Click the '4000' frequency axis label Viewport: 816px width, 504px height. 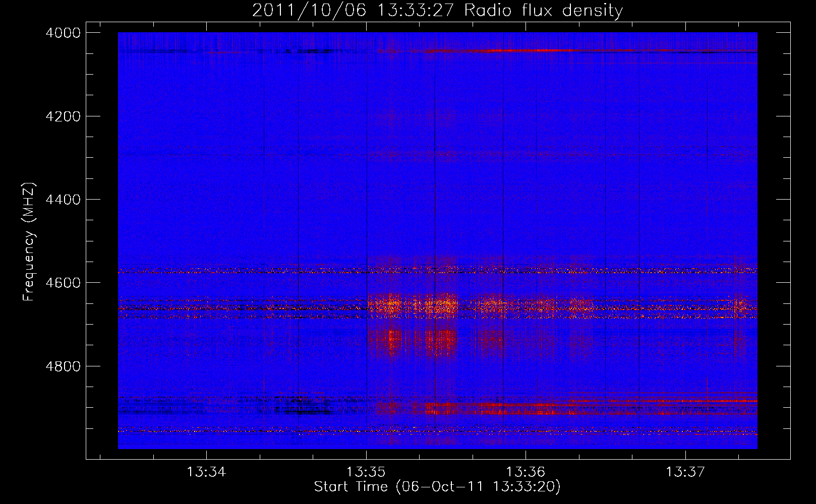(x=63, y=33)
